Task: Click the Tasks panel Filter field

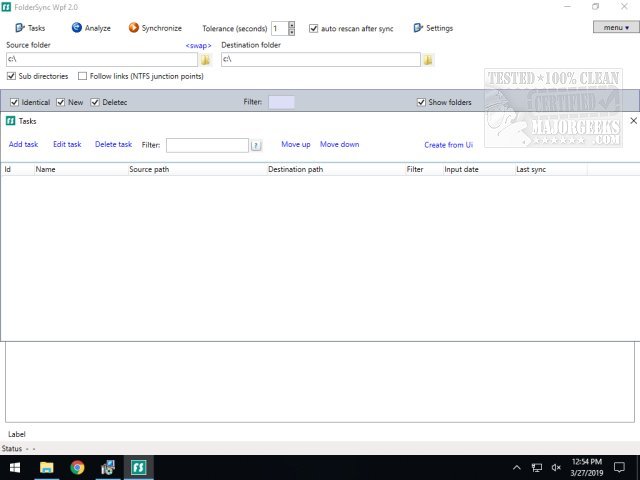Action: click(207, 145)
